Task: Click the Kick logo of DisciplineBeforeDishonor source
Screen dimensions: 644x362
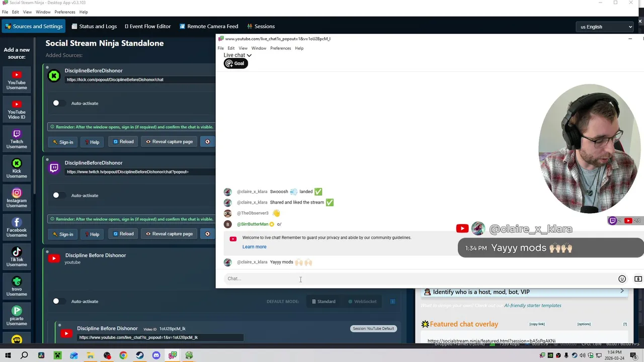Action: point(54,76)
